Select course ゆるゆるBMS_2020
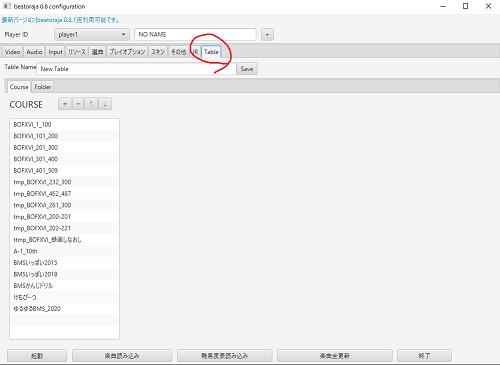 click(64, 309)
